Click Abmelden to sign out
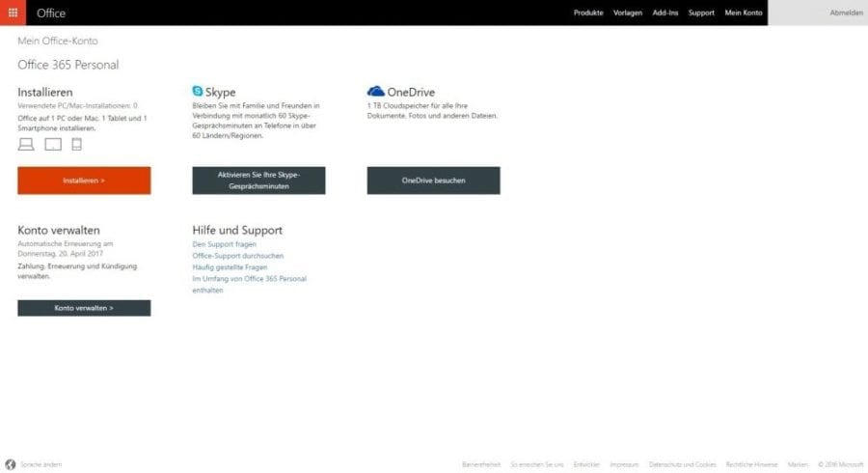 (x=846, y=13)
